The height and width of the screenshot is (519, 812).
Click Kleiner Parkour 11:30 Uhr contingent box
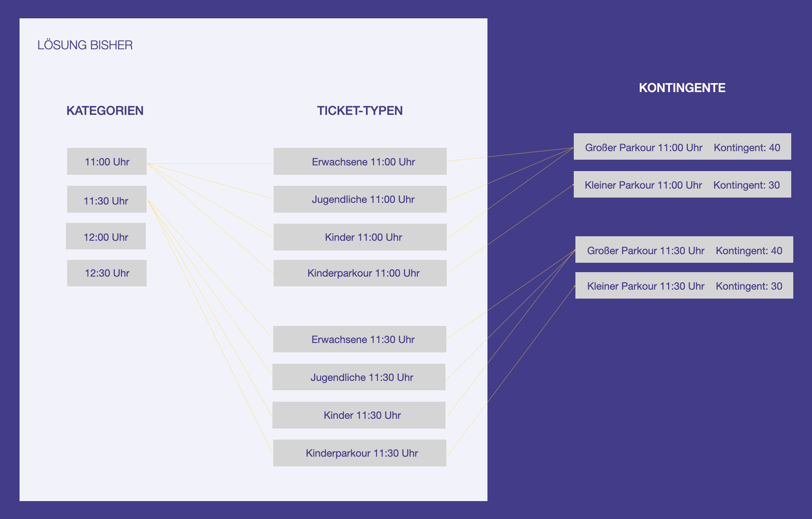pyautogui.click(x=684, y=285)
